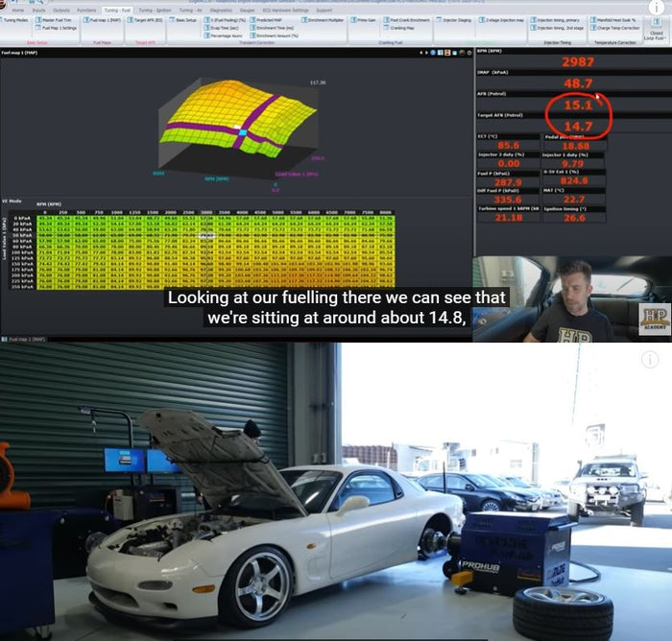Click the orange icon in map toolbar
The width and height of the screenshot is (672, 641).
click(447, 53)
